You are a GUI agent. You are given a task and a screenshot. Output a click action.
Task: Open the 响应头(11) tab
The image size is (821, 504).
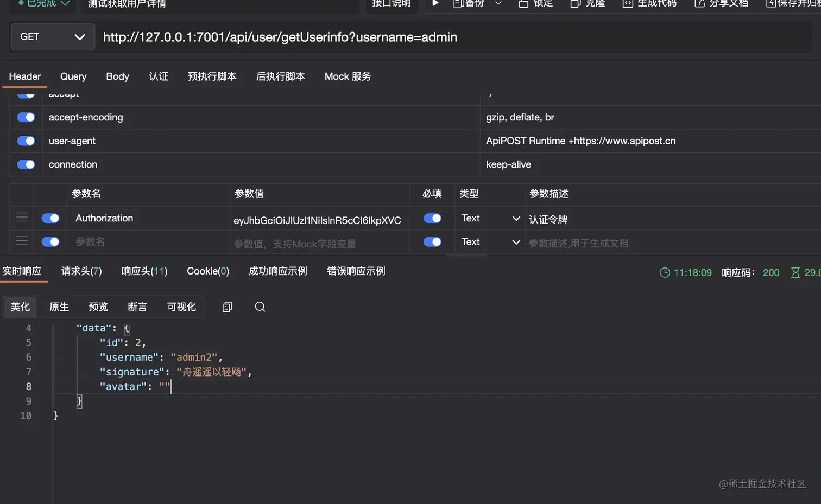tap(144, 271)
